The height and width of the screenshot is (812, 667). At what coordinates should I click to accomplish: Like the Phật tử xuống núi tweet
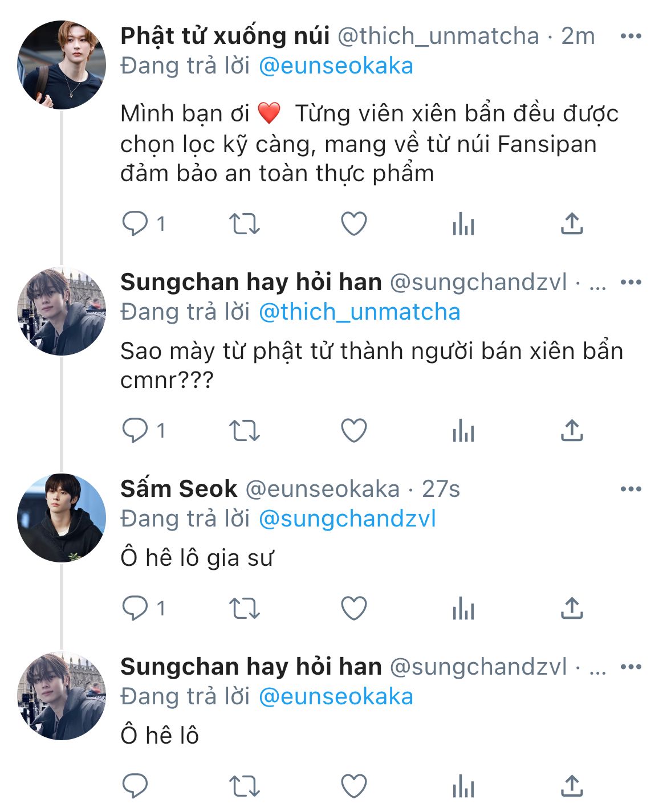[x=353, y=223]
